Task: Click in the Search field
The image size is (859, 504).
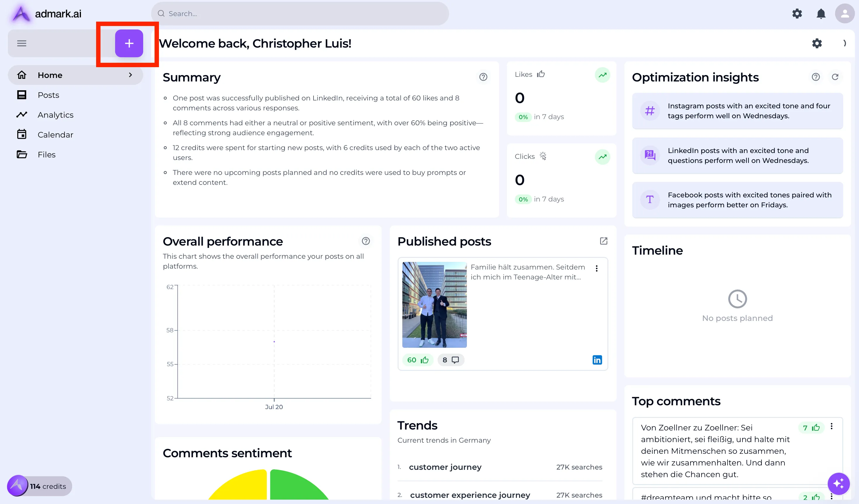Action: (x=300, y=14)
